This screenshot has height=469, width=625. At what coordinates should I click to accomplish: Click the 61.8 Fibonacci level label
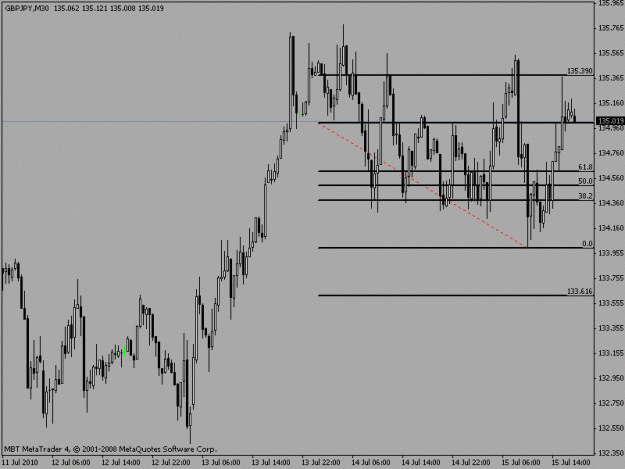tap(585, 167)
